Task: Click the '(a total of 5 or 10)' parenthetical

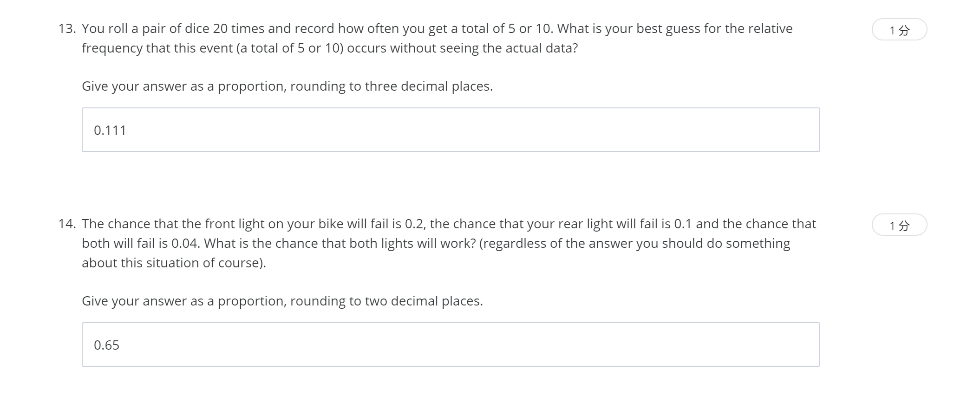Action: tap(290, 48)
